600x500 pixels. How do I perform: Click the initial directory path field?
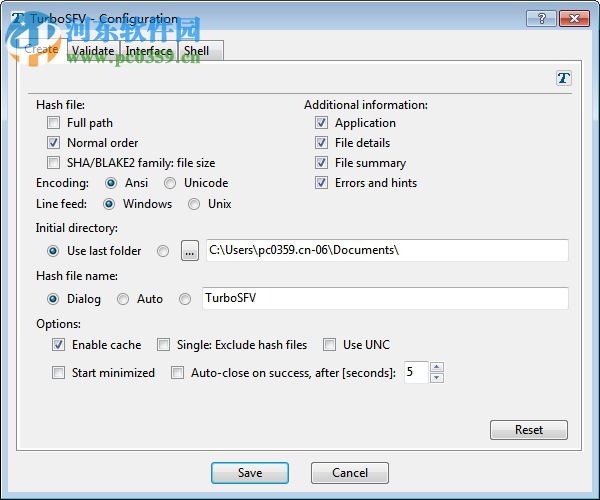click(387, 250)
